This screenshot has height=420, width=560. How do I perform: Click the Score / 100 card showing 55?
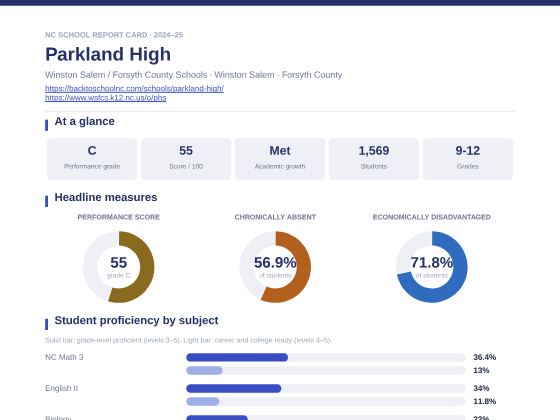pyautogui.click(x=186, y=159)
